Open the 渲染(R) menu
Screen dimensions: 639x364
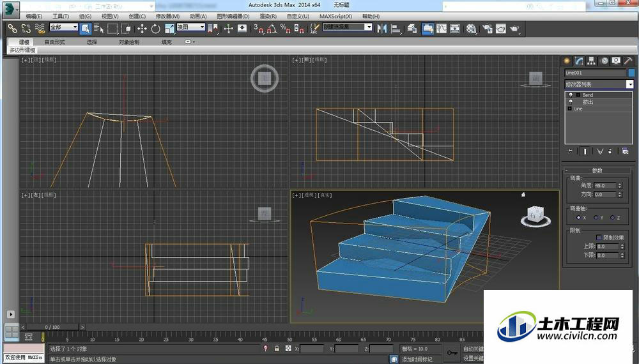[x=268, y=17]
